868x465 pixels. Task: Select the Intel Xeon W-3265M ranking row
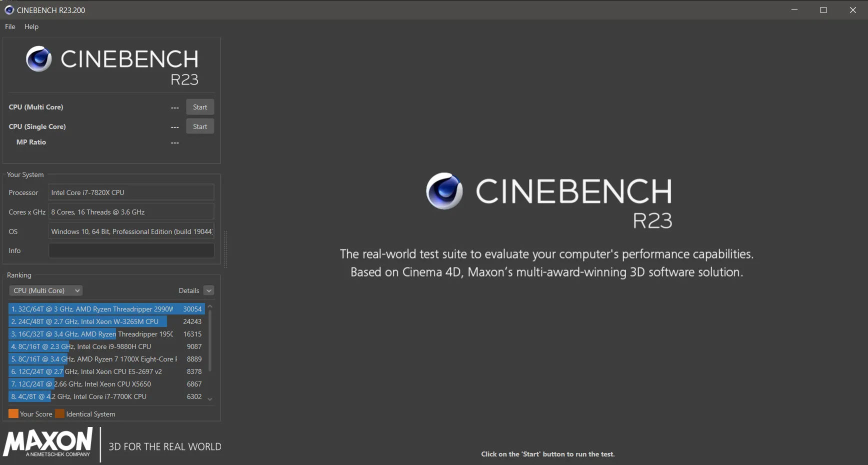tap(106, 321)
